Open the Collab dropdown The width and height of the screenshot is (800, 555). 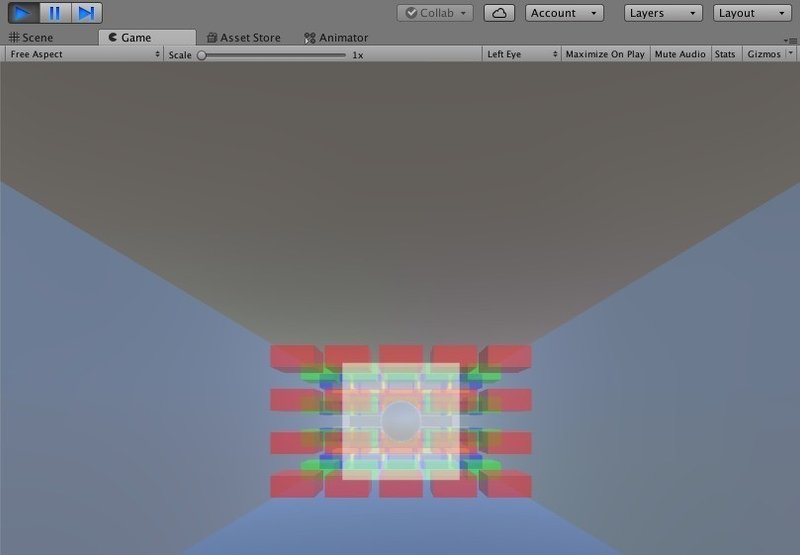tap(435, 13)
